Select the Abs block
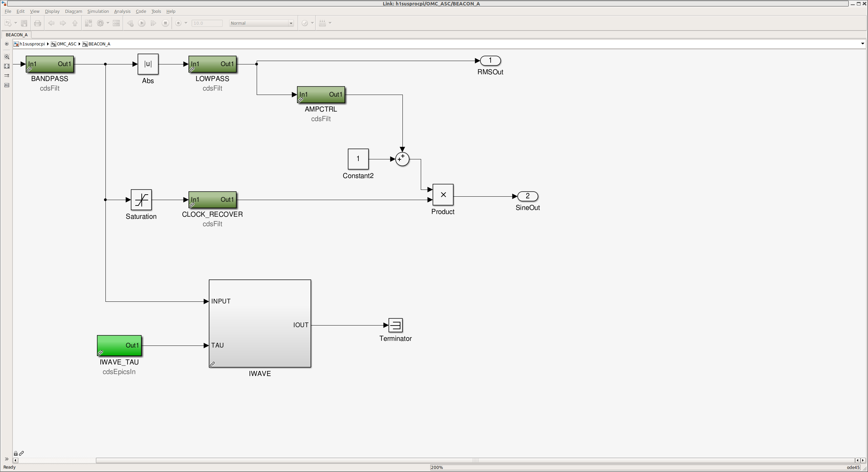 click(x=148, y=64)
